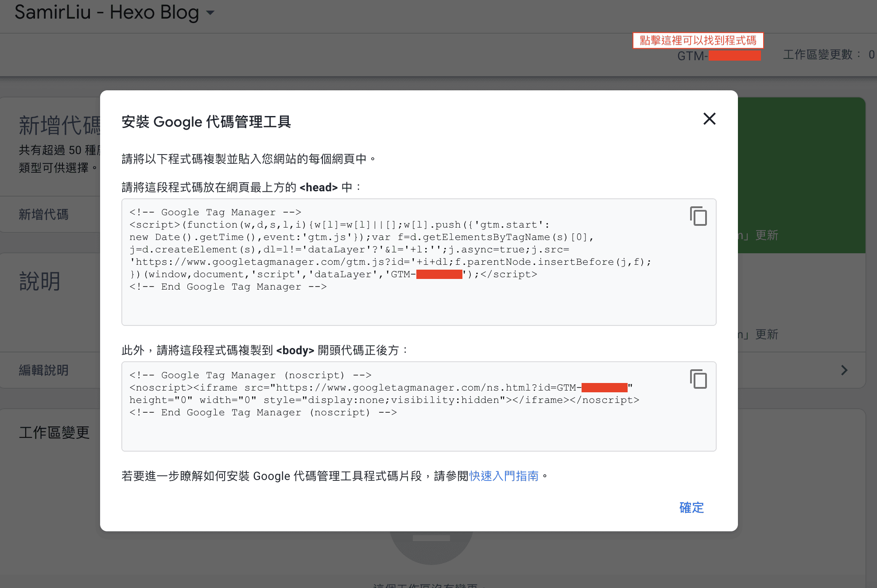Click the red annotation 點擊這裡可以找到程式碼
The image size is (877, 588).
point(698,40)
